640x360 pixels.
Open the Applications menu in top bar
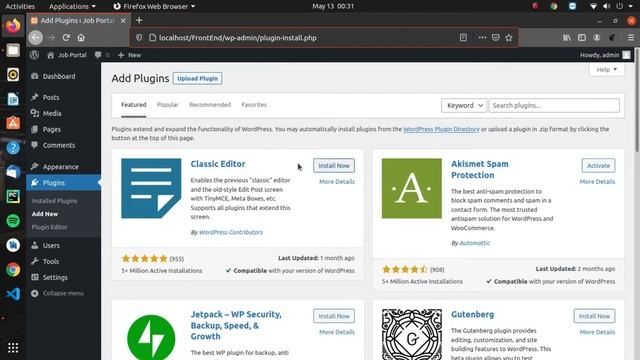tap(72, 6)
